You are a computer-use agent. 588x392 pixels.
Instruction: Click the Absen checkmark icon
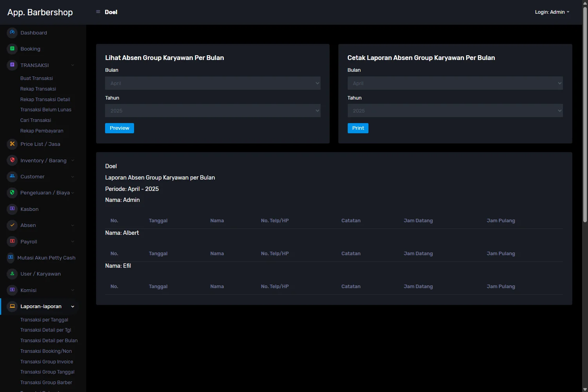(12, 225)
